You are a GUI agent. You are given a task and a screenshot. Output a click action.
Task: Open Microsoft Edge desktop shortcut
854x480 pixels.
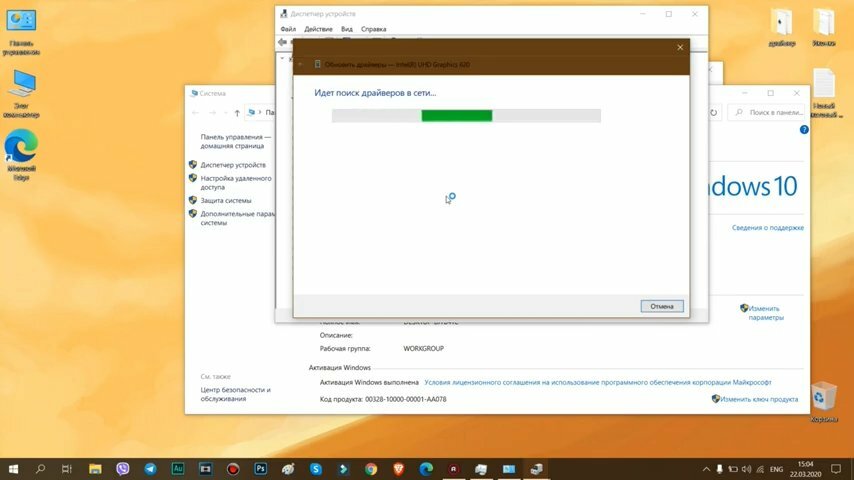(21, 155)
